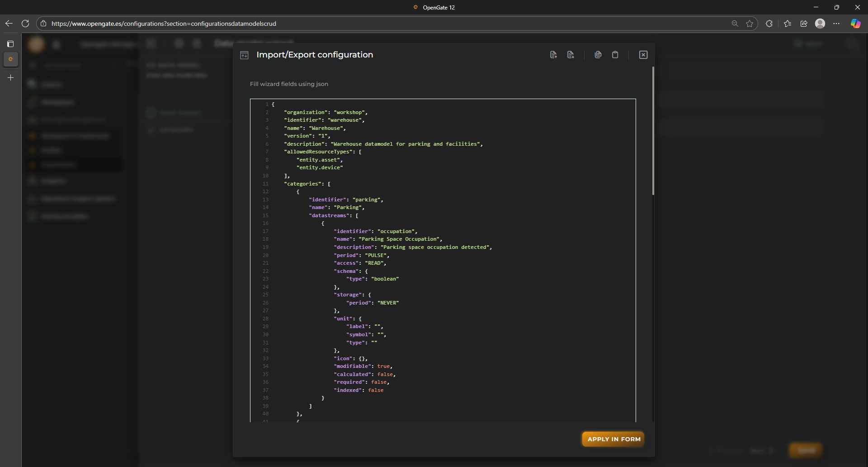
Task: Click the clipboard paste icon in dialog
Action: [615, 55]
